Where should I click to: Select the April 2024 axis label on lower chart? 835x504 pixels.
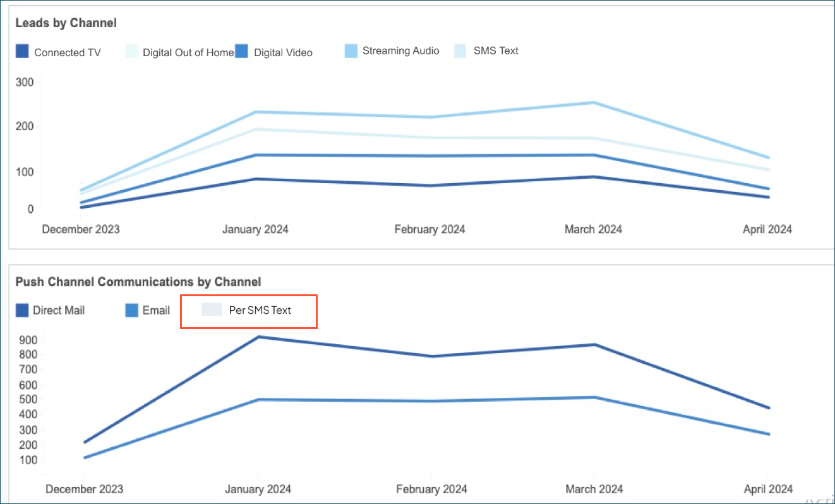click(767, 489)
